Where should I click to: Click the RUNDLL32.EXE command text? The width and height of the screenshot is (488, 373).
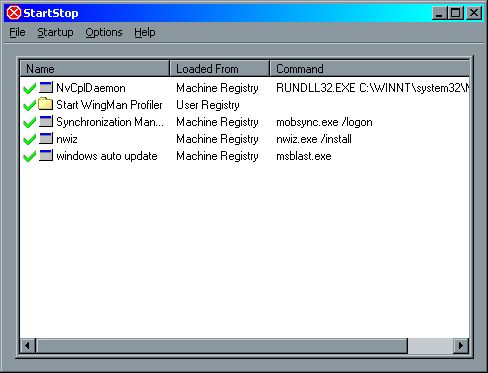[372, 88]
